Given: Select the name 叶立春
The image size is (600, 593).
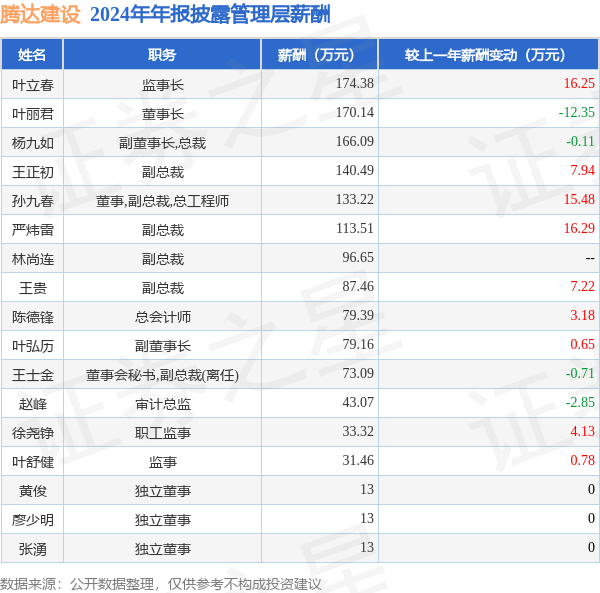Looking at the screenshot, I should click(33, 85).
